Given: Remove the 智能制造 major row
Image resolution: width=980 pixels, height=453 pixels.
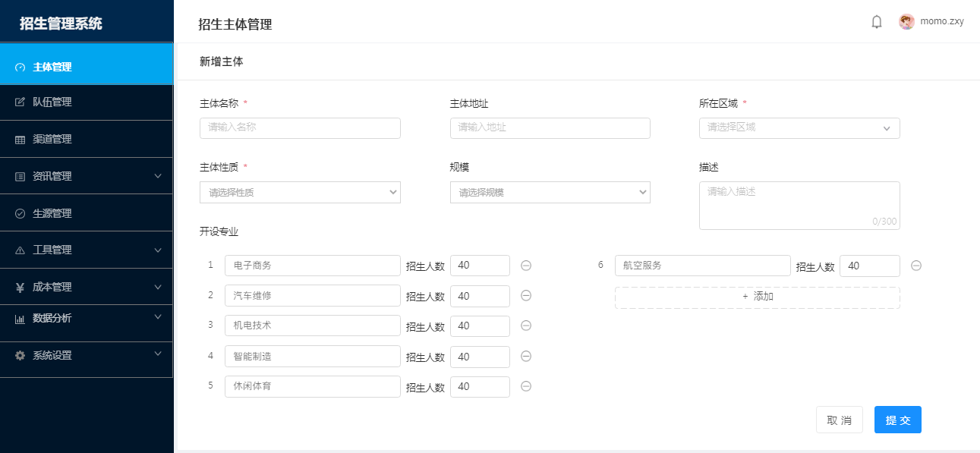Looking at the screenshot, I should point(526,356).
